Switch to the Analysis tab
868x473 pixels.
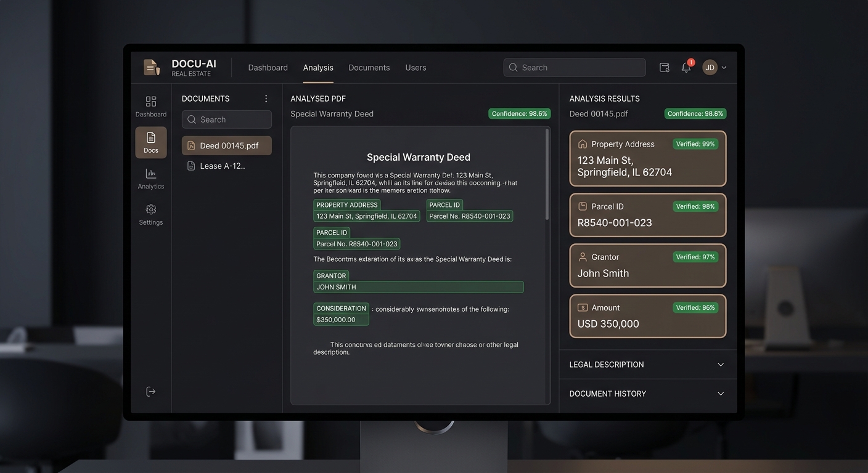click(318, 68)
